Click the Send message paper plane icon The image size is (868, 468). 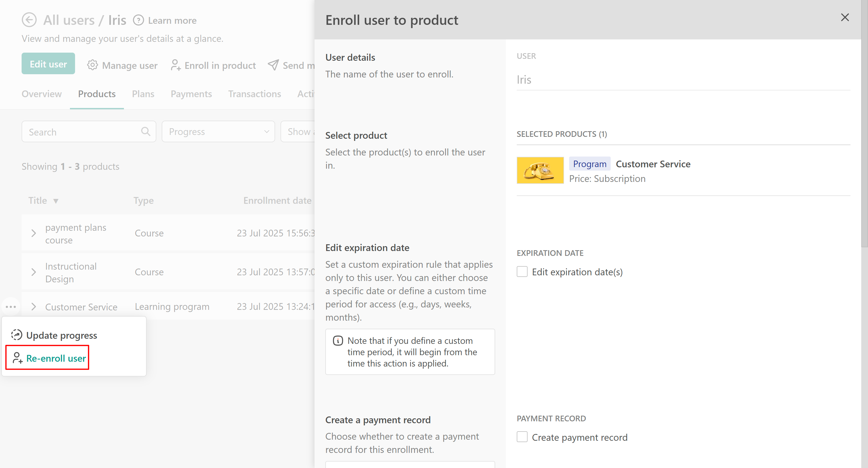tap(273, 65)
